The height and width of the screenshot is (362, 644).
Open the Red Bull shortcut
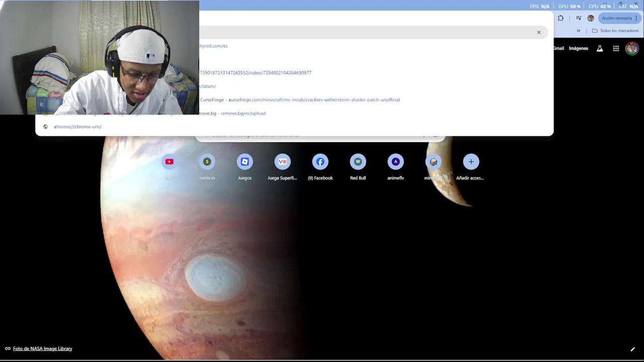click(x=358, y=167)
